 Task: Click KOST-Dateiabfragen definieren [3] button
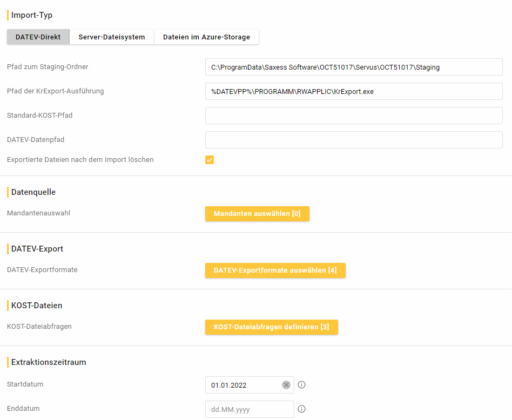pyautogui.click(x=271, y=327)
